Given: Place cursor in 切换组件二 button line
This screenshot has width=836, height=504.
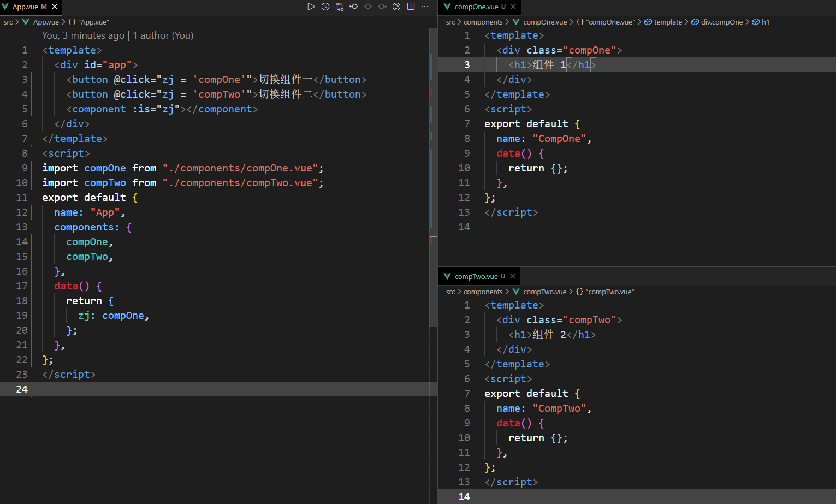Looking at the screenshot, I should [216, 94].
